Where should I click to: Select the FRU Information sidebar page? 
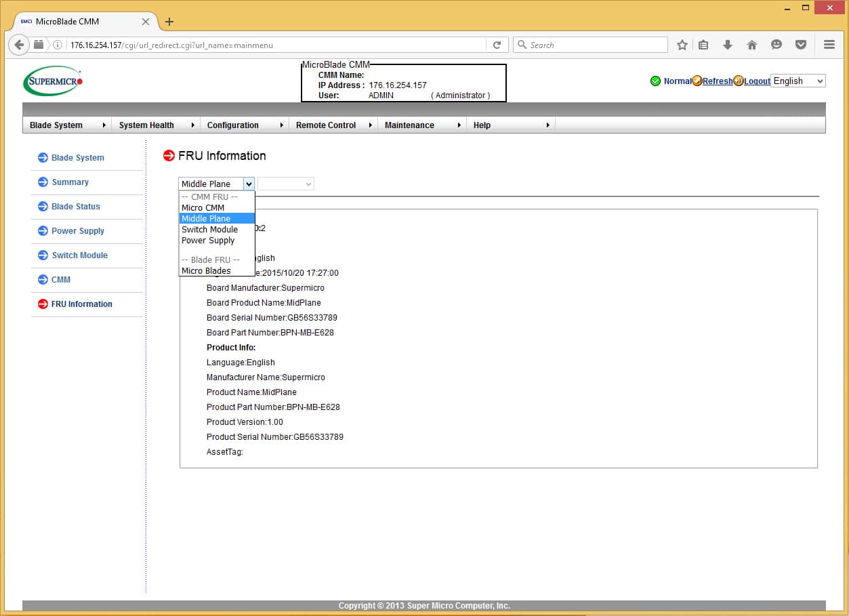[82, 304]
